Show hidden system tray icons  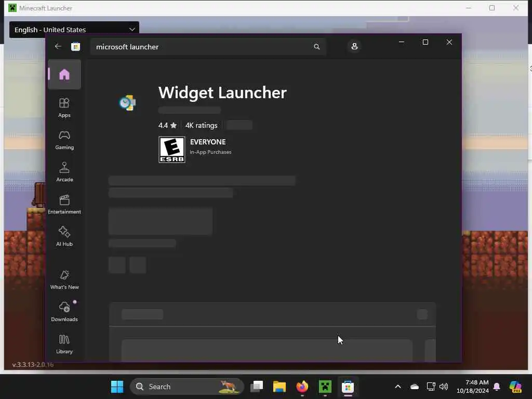click(398, 387)
